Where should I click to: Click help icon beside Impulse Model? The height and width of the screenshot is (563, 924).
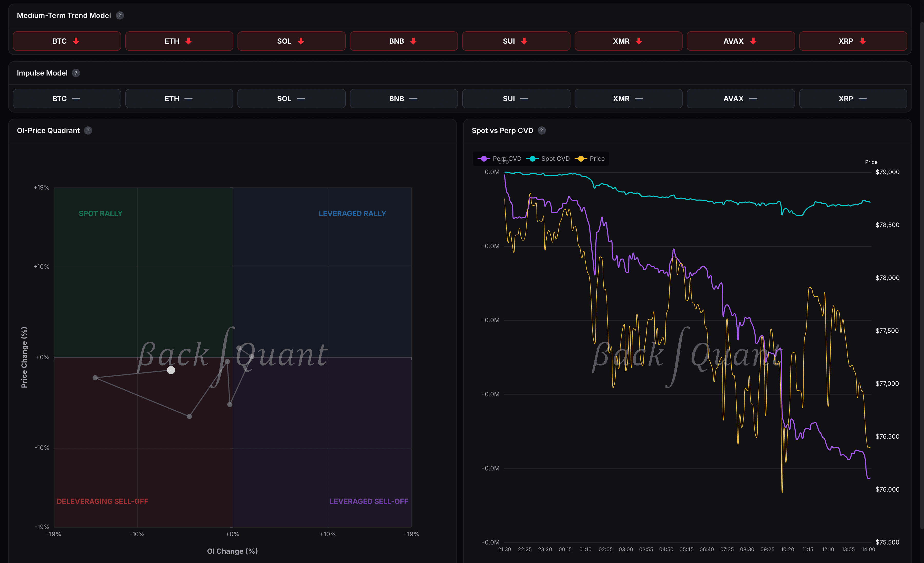(x=76, y=73)
